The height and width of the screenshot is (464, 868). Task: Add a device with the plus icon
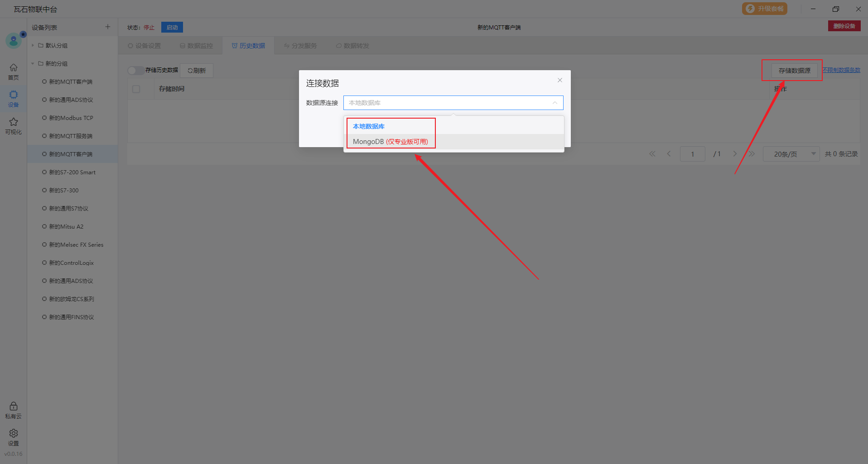click(x=108, y=27)
